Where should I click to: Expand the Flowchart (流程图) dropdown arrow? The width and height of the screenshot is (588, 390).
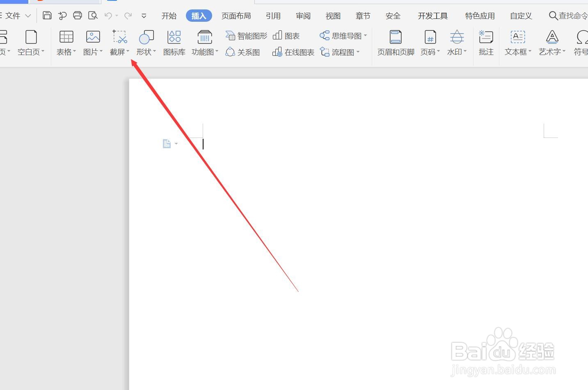(358, 52)
